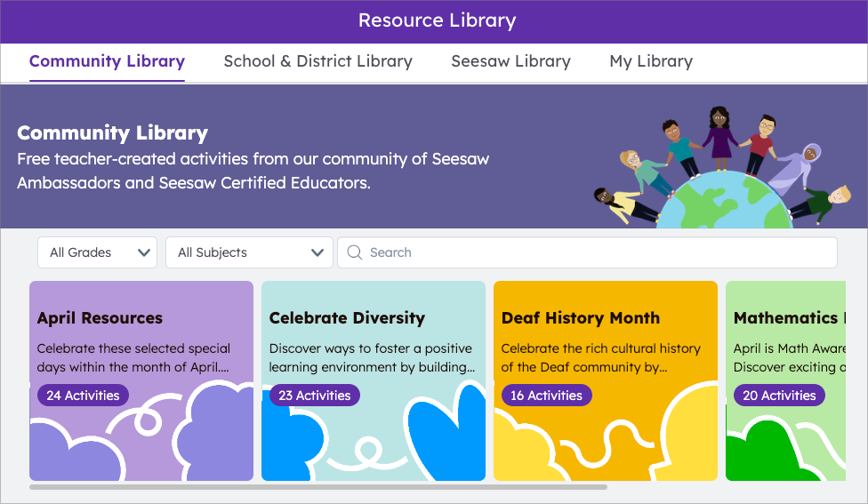Screen dimensions: 868x504
Task: Click the 24 Activities badge
Action: 83,396
